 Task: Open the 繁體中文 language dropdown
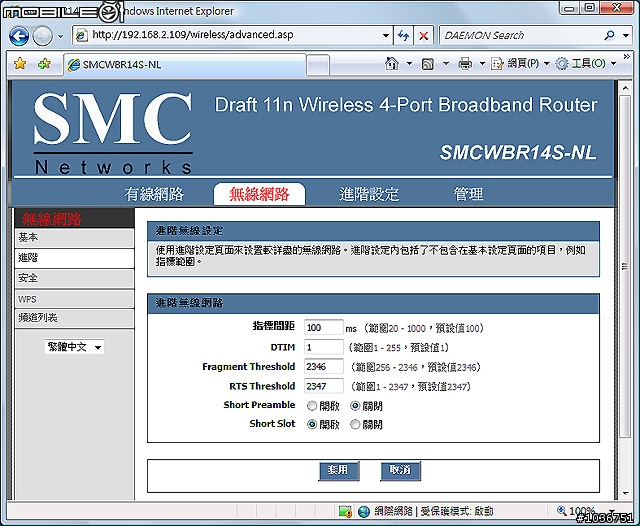(74, 347)
